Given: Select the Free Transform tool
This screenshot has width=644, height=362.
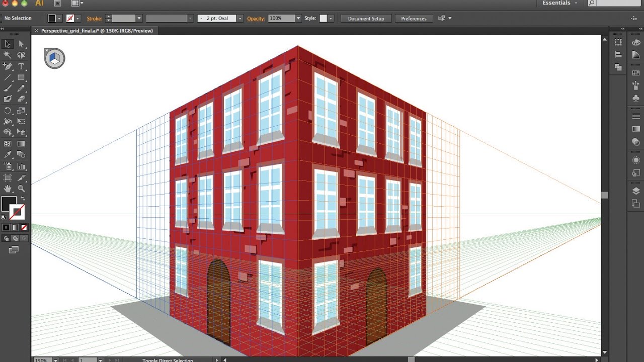Looking at the screenshot, I should click(x=21, y=122).
